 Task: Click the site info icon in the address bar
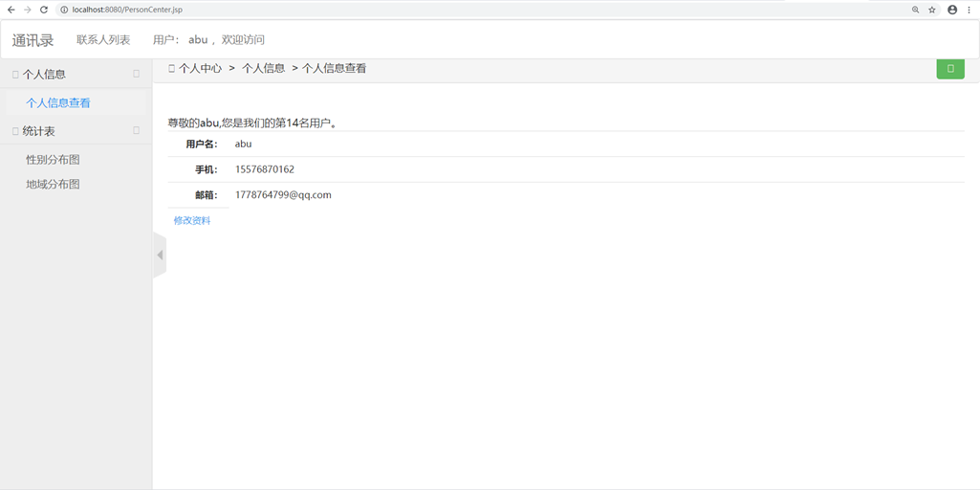tap(66, 10)
